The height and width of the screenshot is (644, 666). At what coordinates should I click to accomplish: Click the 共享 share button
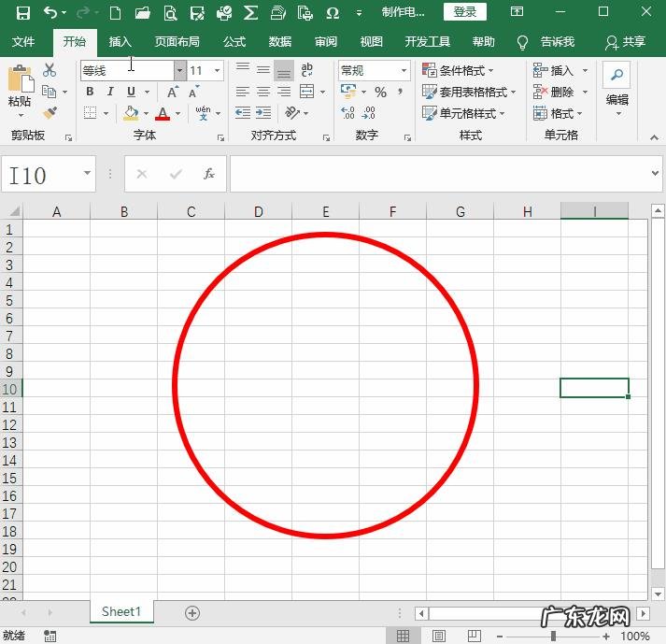pyautogui.click(x=625, y=42)
